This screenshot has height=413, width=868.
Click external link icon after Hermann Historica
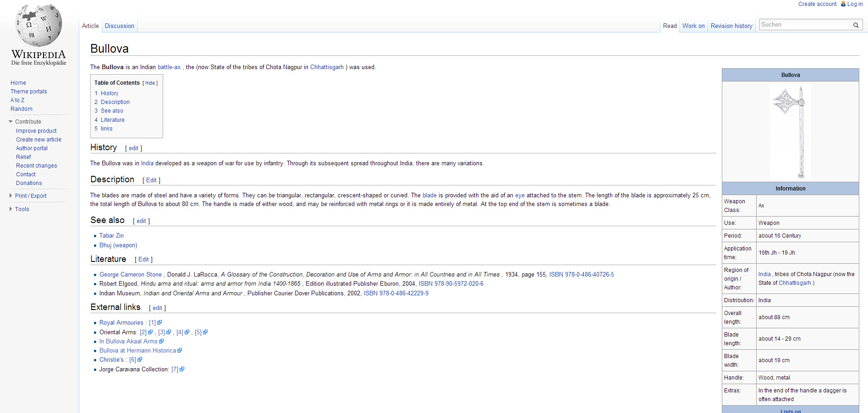[180, 351]
